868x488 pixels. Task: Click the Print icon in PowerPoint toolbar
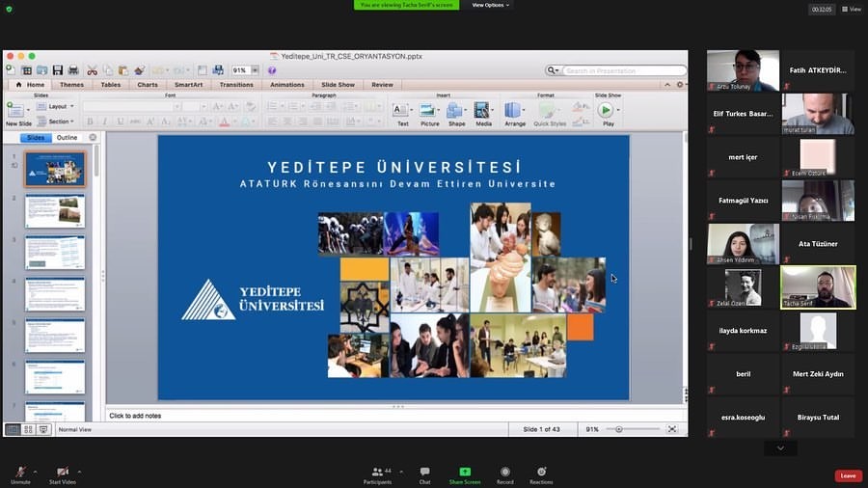click(x=73, y=70)
